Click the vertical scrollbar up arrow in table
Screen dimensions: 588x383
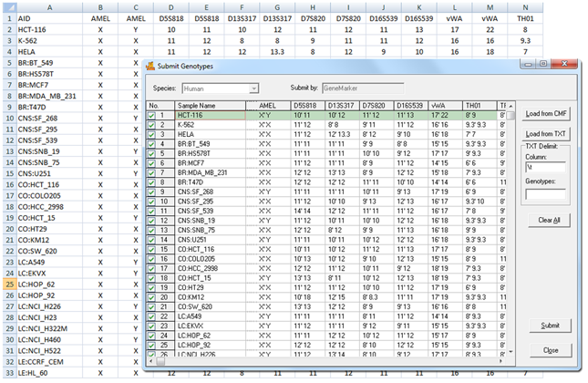pos(511,106)
